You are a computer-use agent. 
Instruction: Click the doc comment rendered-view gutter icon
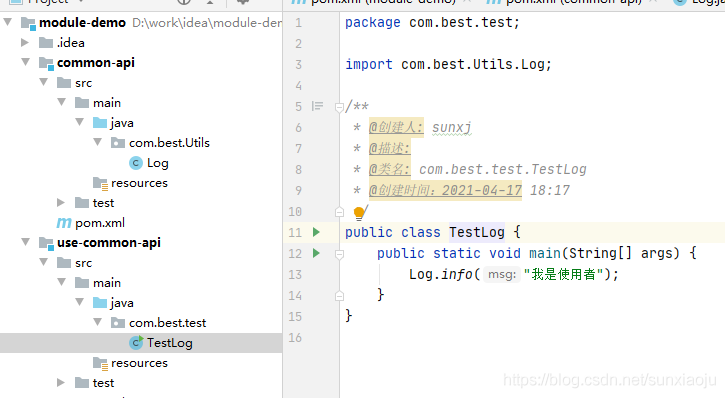[x=317, y=106]
